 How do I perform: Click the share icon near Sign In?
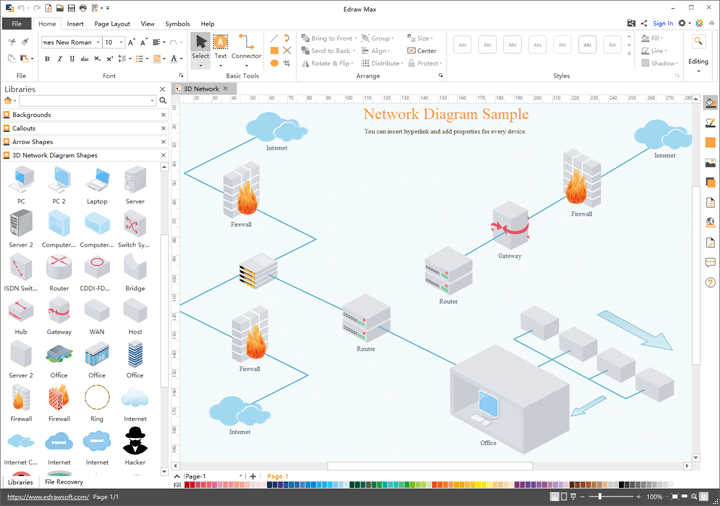(644, 23)
